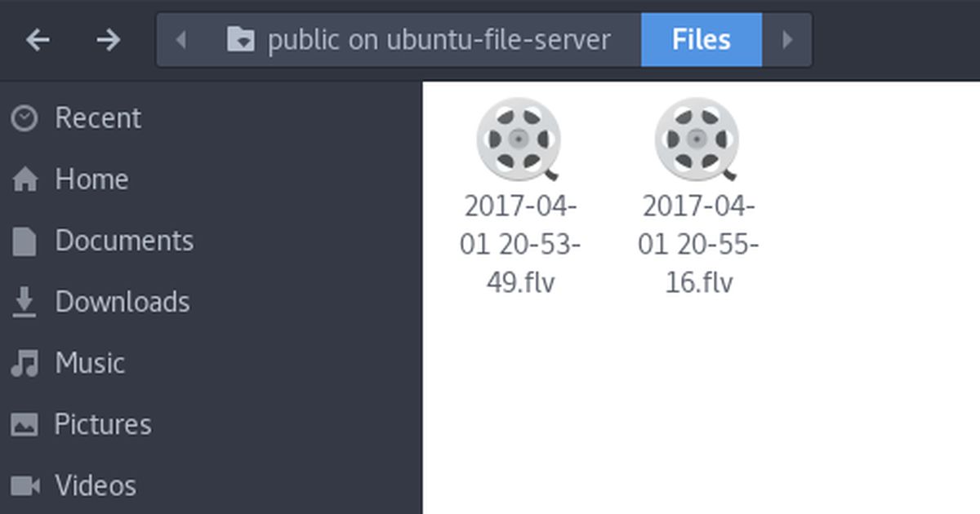
Task: Click the Documents file icon in sidebar
Action: [x=24, y=241]
